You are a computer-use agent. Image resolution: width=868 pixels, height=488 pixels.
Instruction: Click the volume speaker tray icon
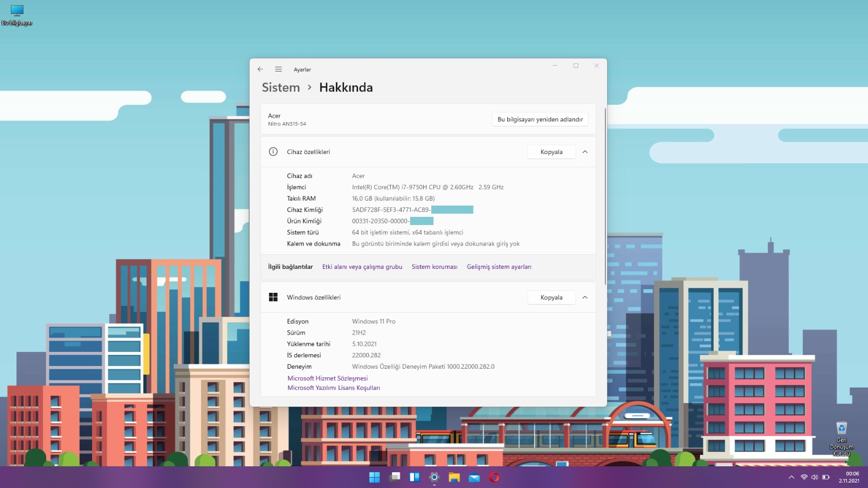[x=814, y=477]
